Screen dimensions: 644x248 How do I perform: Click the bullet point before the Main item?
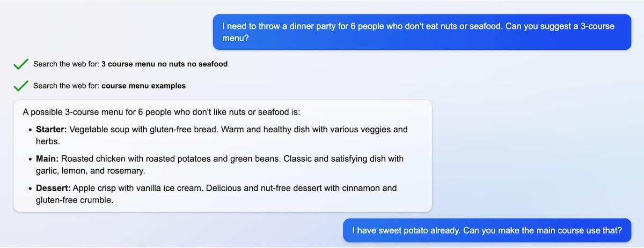(x=30, y=160)
